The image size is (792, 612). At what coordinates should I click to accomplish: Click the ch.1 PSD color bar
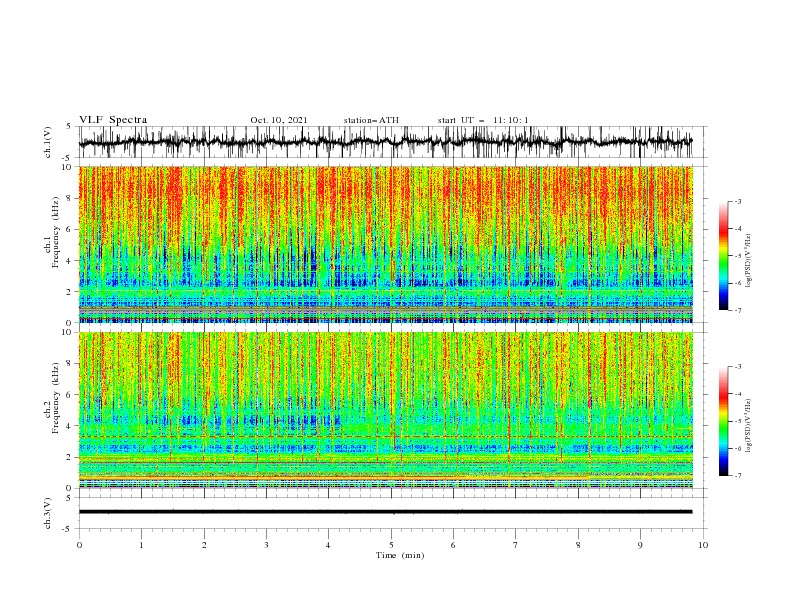coord(723,256)
